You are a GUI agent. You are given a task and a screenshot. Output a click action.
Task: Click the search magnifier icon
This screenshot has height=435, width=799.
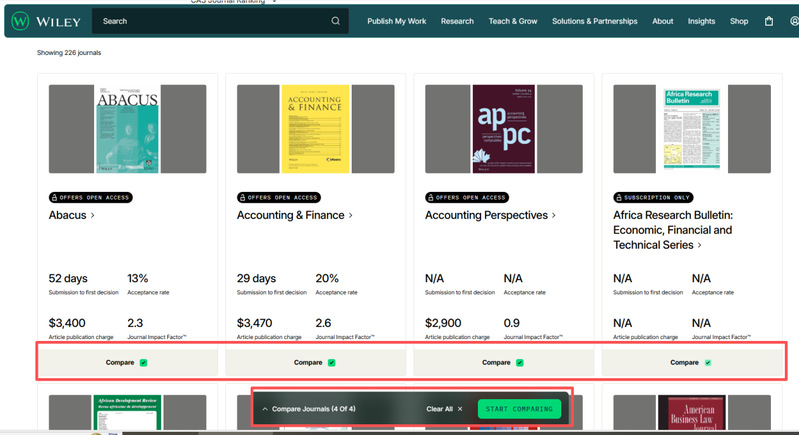336,21
